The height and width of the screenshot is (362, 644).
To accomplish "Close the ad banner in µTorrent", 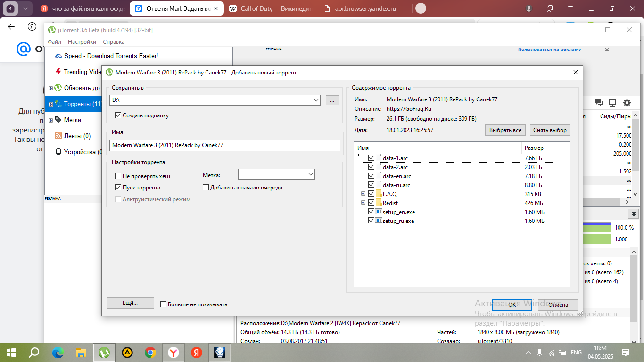I will (607, 49).
